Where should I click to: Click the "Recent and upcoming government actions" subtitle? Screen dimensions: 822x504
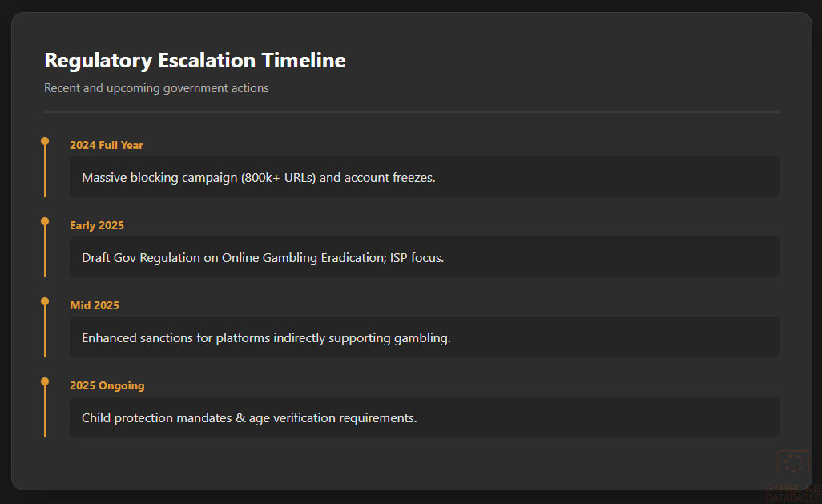[156, 88]
